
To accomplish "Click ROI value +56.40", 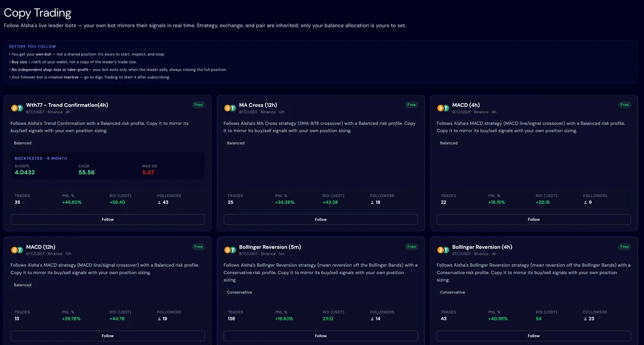I will (x=118, y=202).
